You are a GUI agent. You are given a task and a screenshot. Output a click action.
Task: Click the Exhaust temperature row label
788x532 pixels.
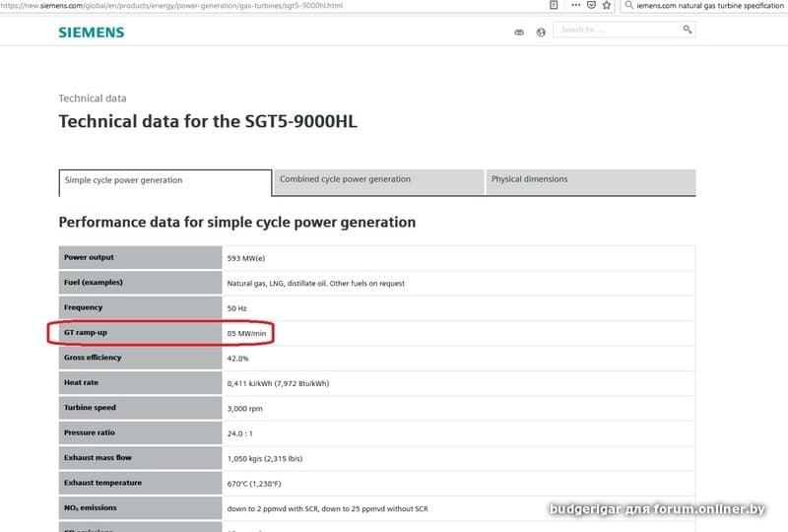(102, 482)
